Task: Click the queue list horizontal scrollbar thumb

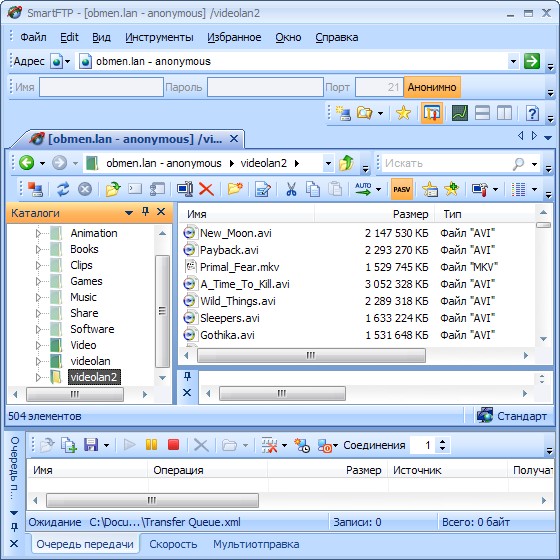Action: coord(152,500)
